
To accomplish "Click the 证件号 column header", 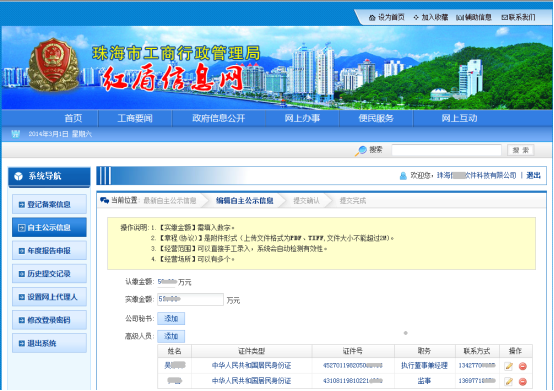I will click(x=353, y=351).
